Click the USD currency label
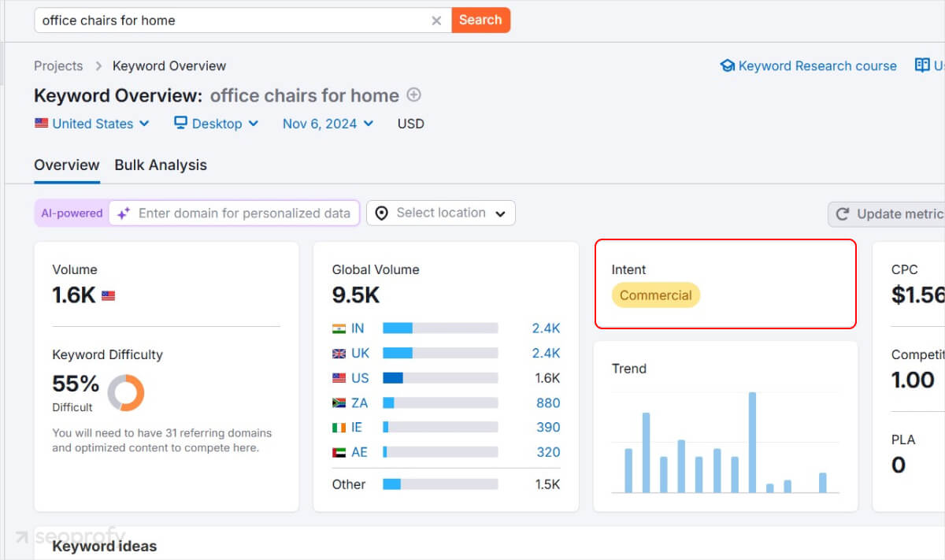 pos(411,124)
